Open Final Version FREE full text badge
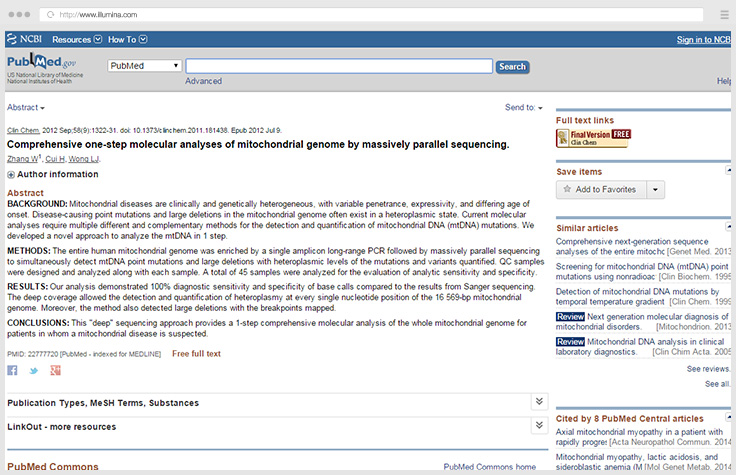 593,138
